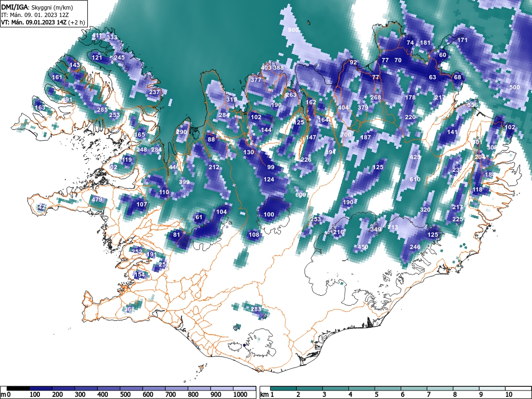Select the map value 320
Image resolution: width=532 pixels, height=399 pixels.
pos(425,209)
